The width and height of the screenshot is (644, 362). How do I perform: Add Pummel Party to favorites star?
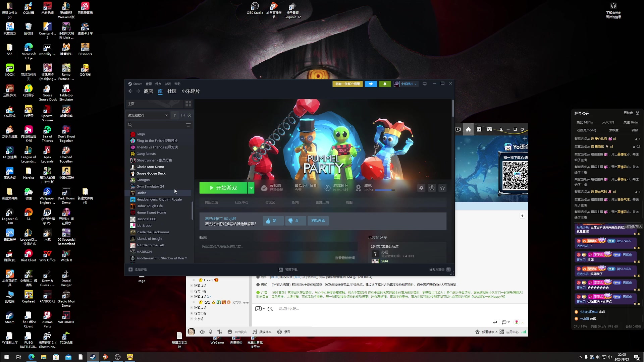pyautogui.click(x=442, y=188)
